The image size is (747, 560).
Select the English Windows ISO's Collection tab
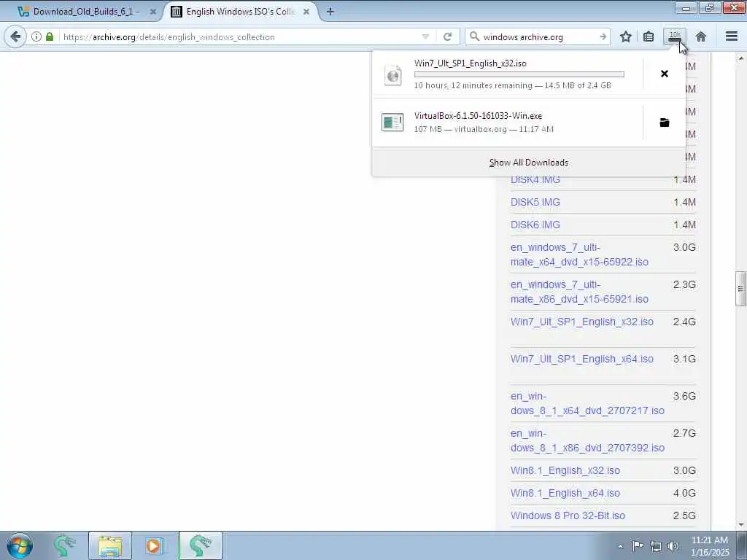coord(241,12)
